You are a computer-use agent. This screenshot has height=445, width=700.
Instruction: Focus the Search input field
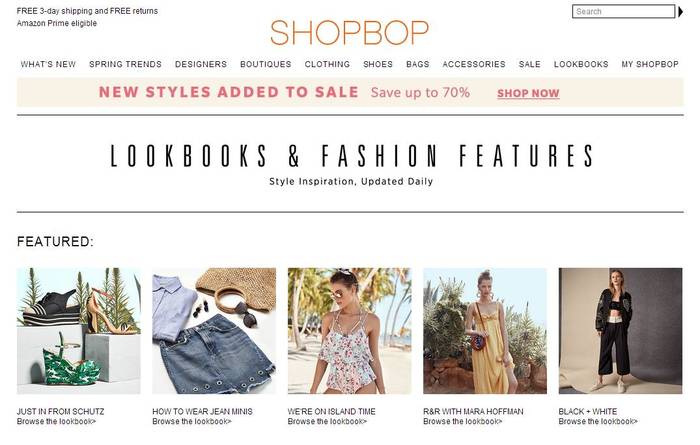[x=623, y=12]
